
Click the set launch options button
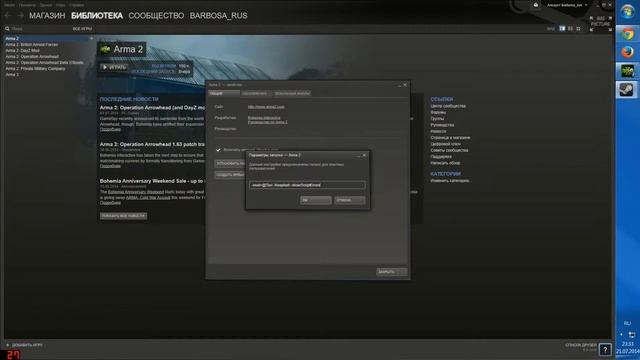[x=230, y=164]
